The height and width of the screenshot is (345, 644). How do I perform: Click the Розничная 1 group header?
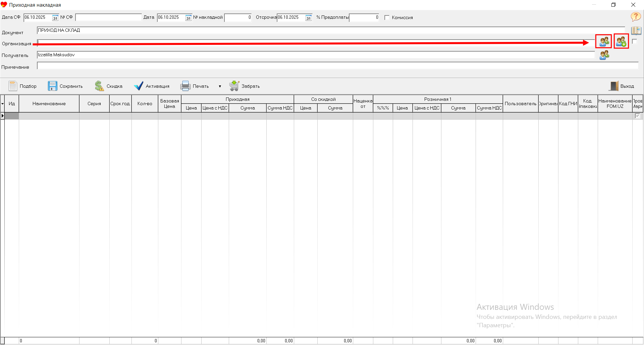[438, 99]
